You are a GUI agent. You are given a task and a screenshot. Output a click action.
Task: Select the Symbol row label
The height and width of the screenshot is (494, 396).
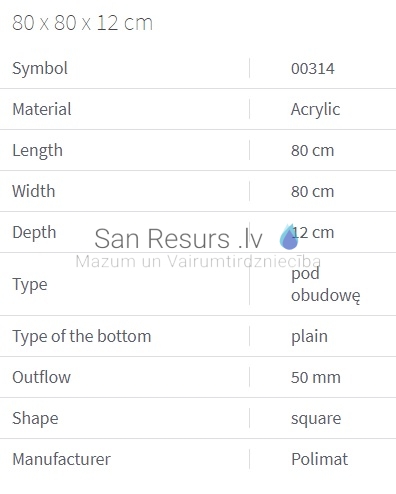(x=40, y=68)
